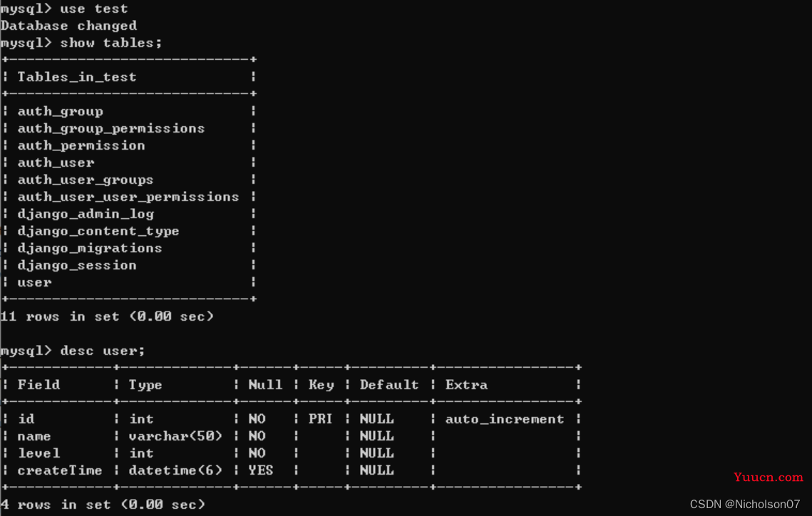This screenshot has height=516, width=812.
Task: Select the auth_user_groups entry
Action: 86,180
